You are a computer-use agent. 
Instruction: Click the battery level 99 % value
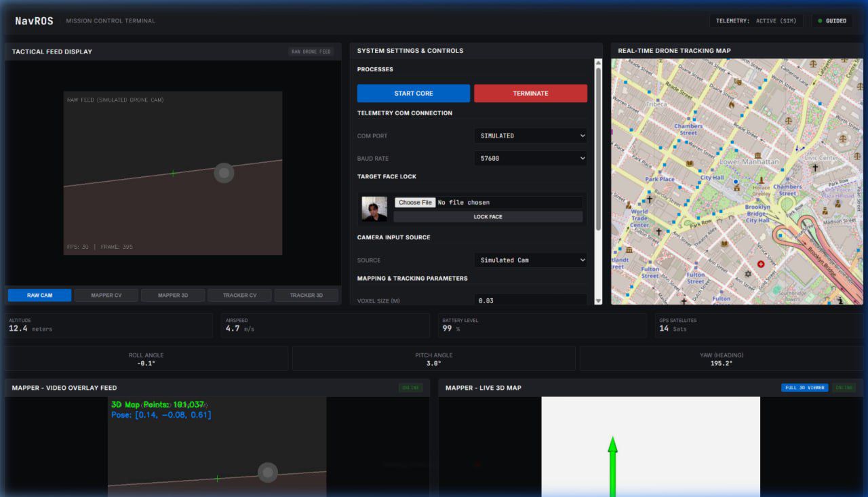451,329
